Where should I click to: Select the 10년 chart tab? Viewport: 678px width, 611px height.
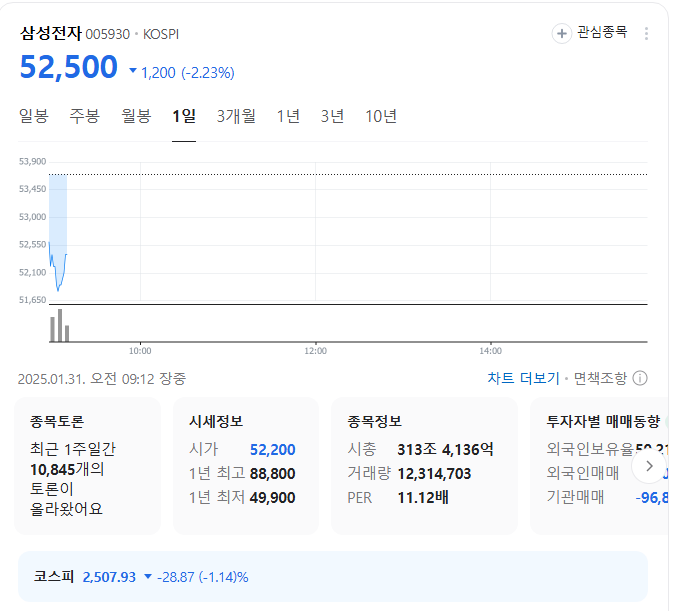click(x=381, y=116)
